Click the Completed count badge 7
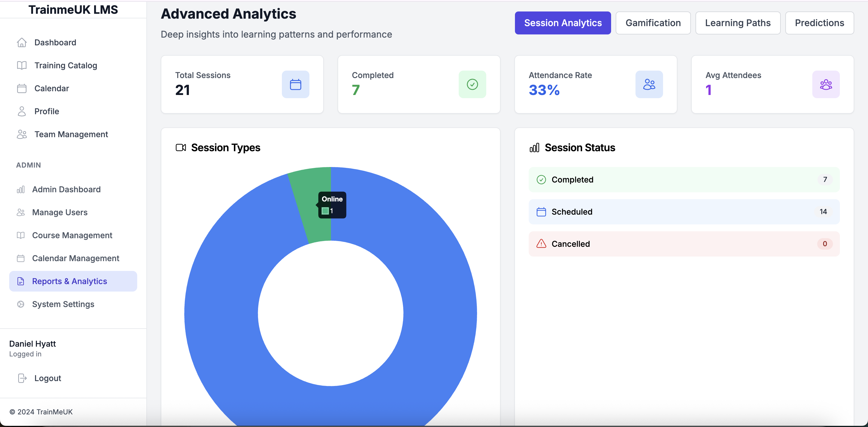 click(825, 179)
